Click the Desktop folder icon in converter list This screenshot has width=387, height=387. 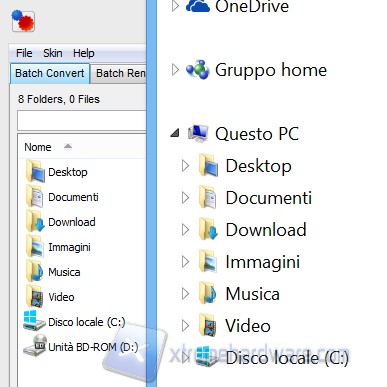pyautogui.click(x=35, y=171)
